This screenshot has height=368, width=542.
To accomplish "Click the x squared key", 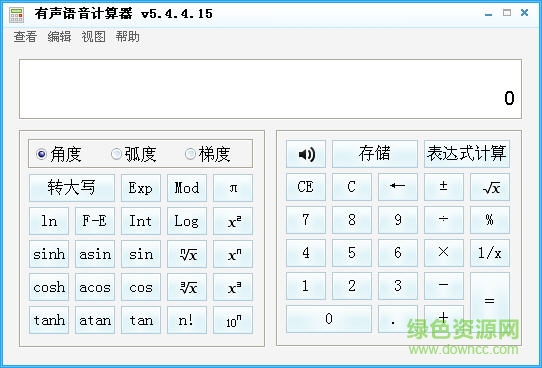I will (x=233, y=221).
